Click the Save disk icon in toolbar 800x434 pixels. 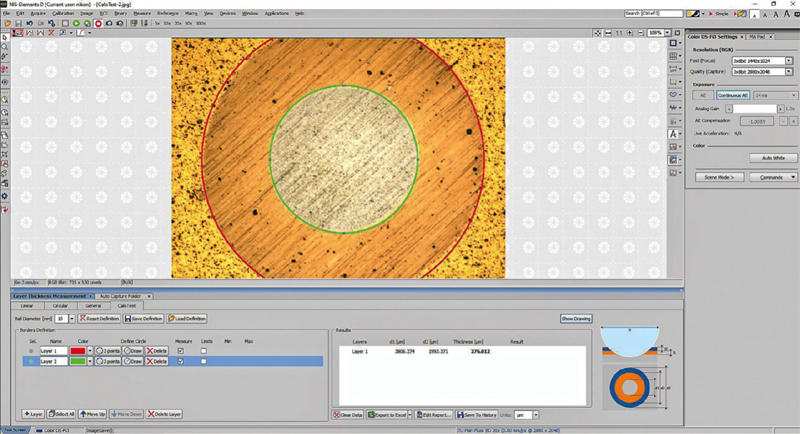tap(18, 23)
